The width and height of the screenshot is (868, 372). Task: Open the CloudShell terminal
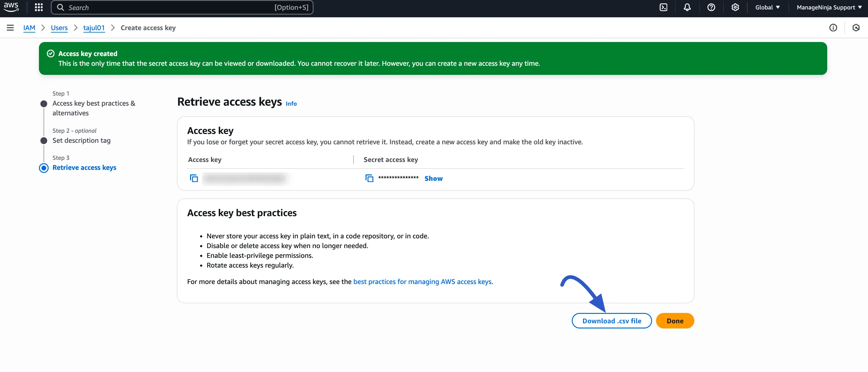pyautogui.click(x=663, y=7)
